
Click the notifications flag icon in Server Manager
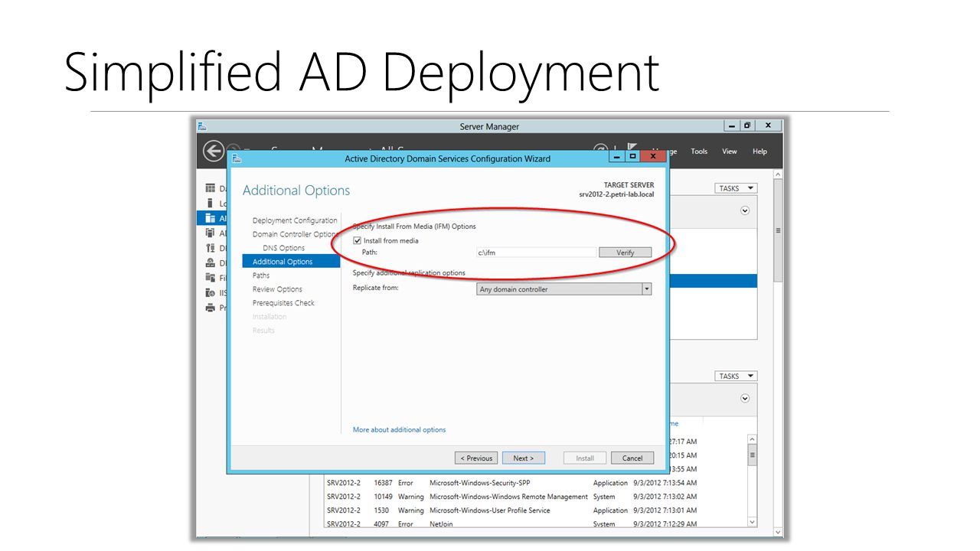[x=632, y=148]
